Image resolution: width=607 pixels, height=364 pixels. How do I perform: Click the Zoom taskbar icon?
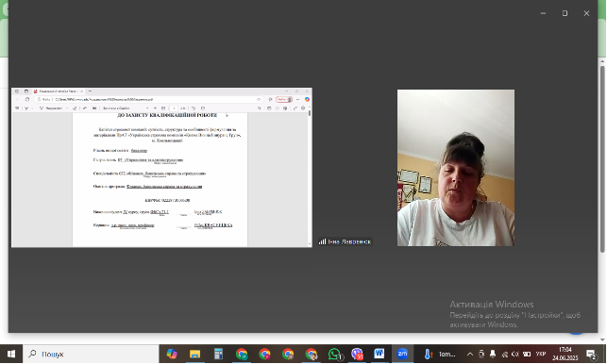402,354
